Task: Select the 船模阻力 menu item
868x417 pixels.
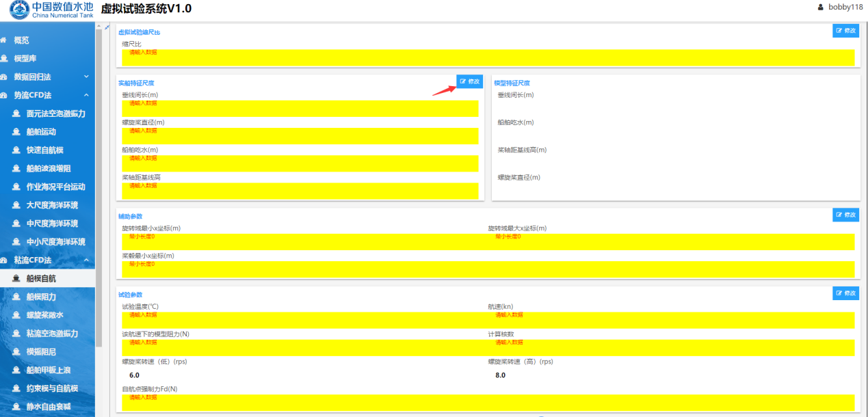Action: [x=41, y=297]
